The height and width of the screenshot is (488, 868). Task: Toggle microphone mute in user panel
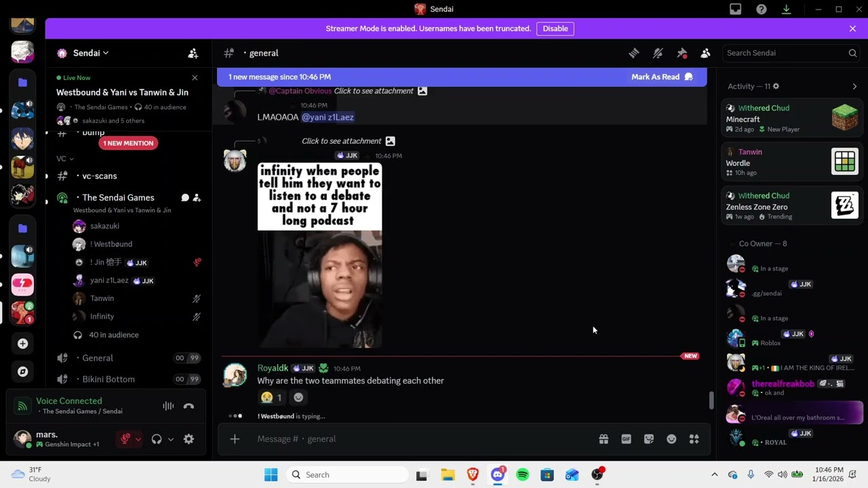pos(125,439)
